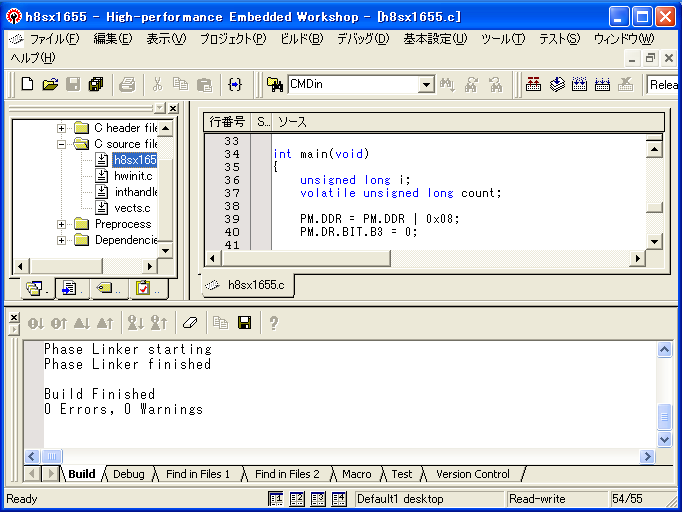Select status bar desktop 2 icon

click(297, 499)
